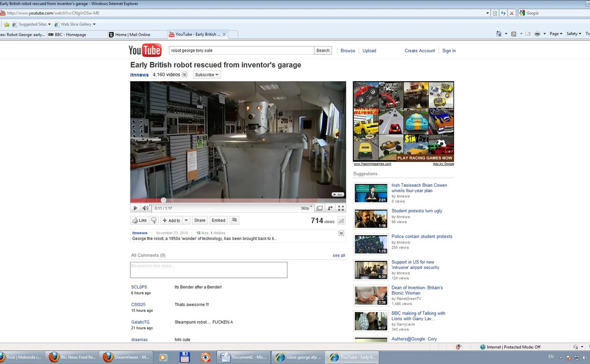Click the Embed button
The image size is (590, 364).
pos(218,220)
